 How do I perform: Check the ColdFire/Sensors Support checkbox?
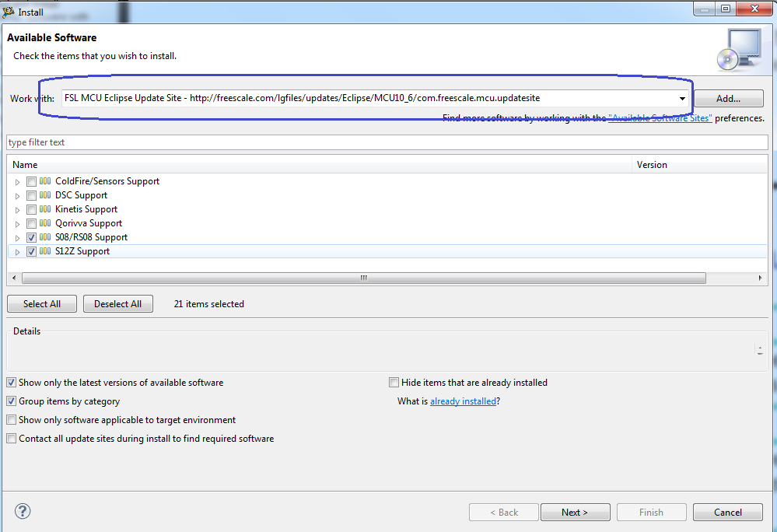tap(31, 182)
